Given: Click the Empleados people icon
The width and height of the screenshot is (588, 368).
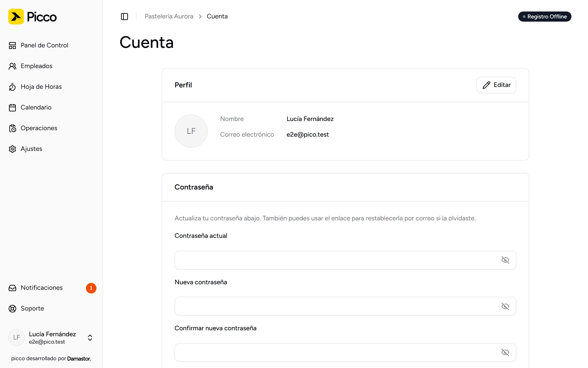Looking at the screenshot, I should tap(12, 66).
